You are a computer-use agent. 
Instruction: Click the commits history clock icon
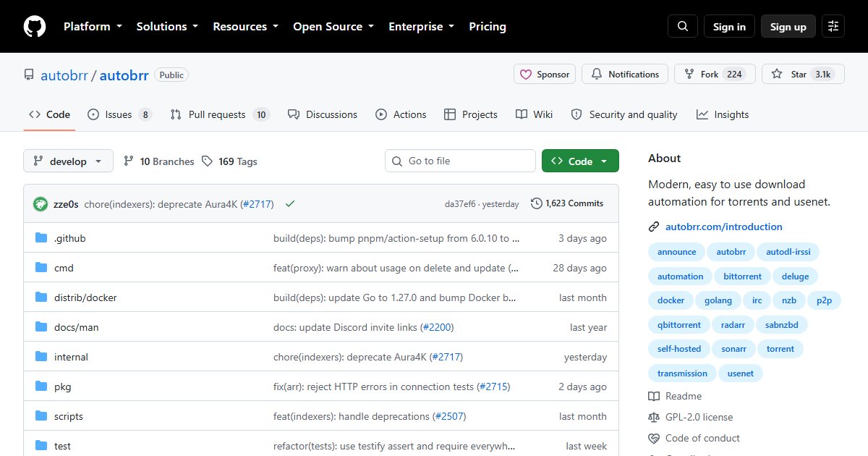pos(537,203)
